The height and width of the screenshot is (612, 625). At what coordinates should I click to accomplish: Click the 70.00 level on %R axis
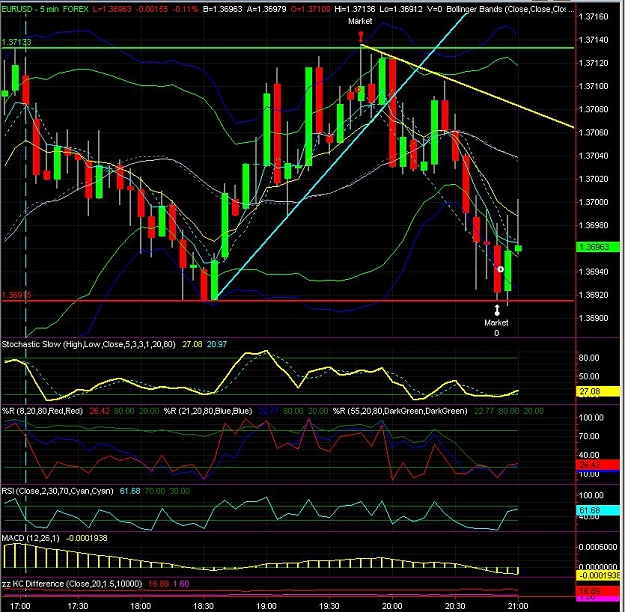589,436
